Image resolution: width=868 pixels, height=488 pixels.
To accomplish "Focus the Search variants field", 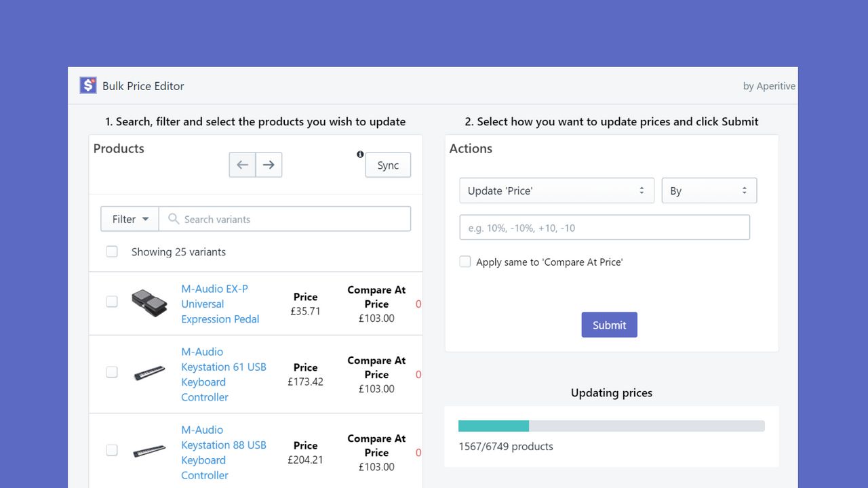I will pyautogui.click(x=285, y=219).
